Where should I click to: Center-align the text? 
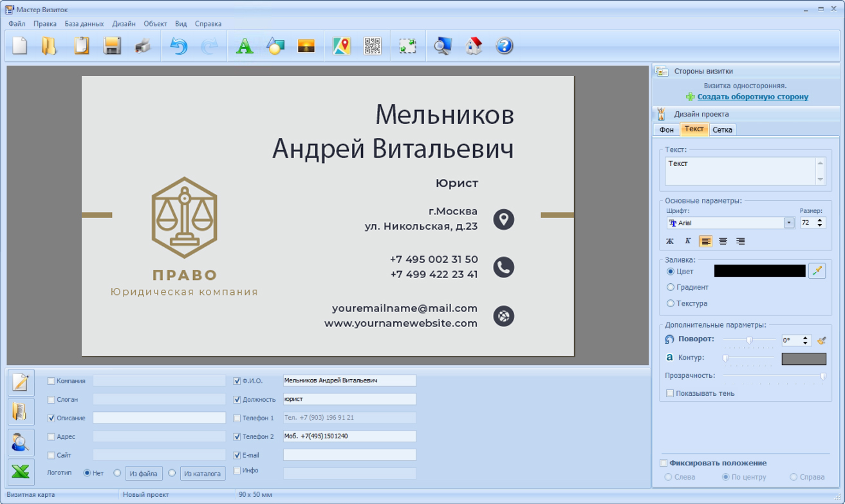[723, 241]
